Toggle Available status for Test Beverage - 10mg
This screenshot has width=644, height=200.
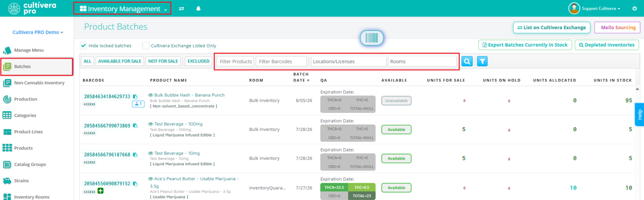[x=396, y=159]
